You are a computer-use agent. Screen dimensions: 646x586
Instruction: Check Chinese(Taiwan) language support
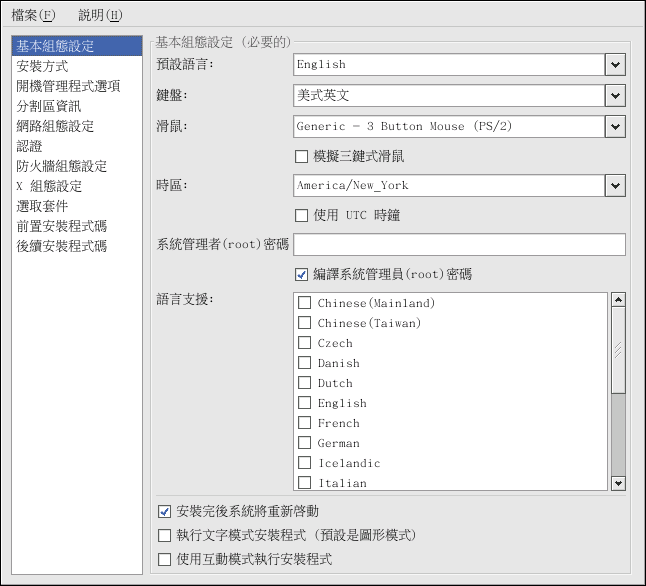coord(305,323)
